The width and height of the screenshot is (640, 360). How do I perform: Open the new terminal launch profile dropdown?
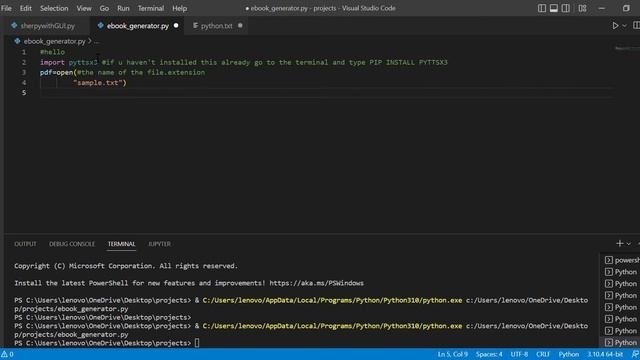coord(629,244)
